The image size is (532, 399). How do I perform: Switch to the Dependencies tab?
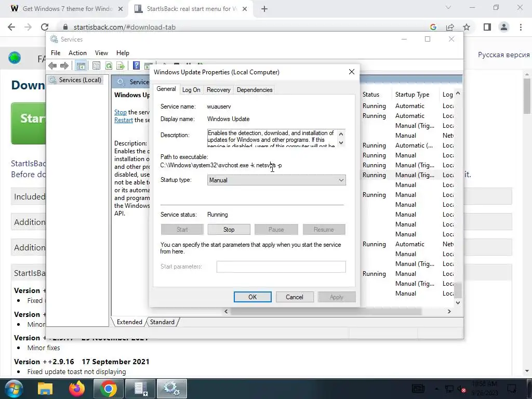click(x=255, y=90)
